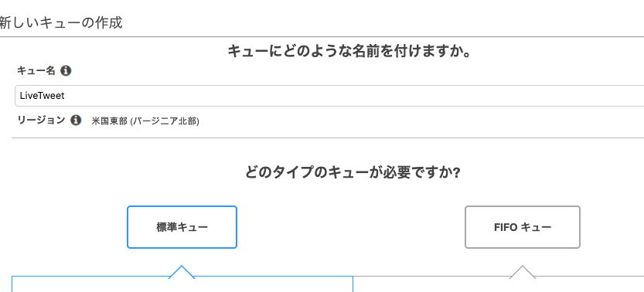This screenshot has height=292, width=644.
Task: Choose the FIFO キュー queue type
Action: point(523,227)
